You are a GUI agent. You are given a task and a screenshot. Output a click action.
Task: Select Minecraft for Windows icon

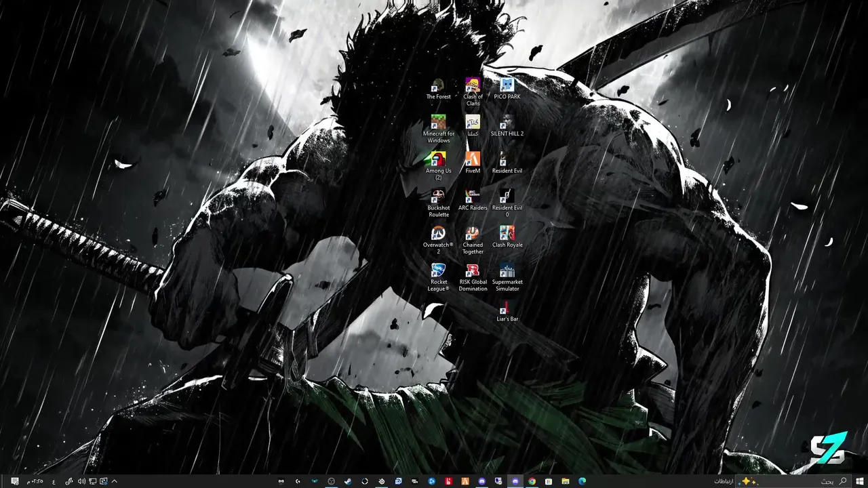[439, 129]
